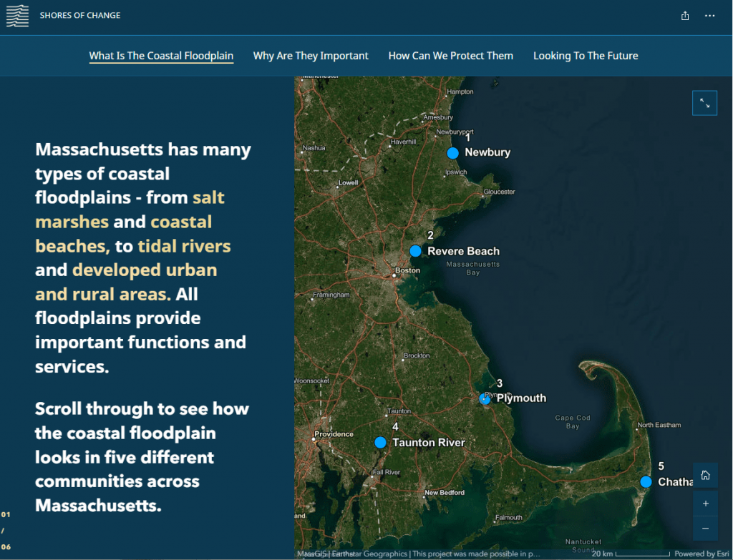This screenshot has width=733, height=560.
Task: Select the Revere Beach map marker
Action: 415,251
